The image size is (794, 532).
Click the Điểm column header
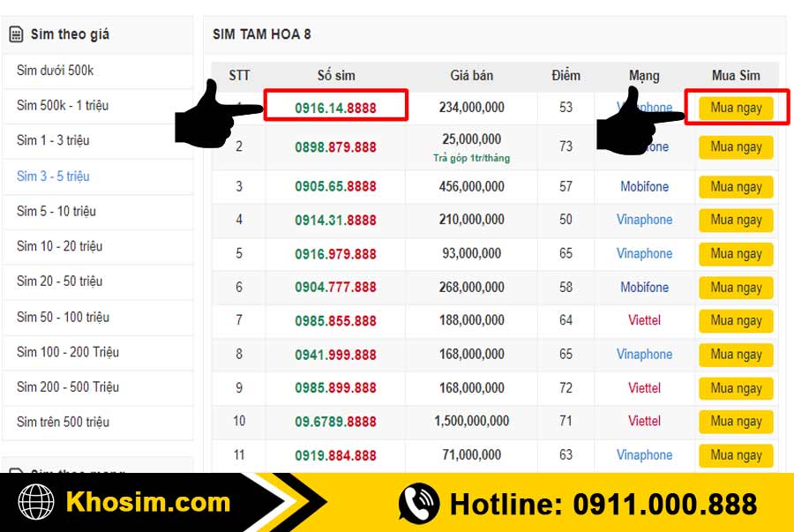566,75
